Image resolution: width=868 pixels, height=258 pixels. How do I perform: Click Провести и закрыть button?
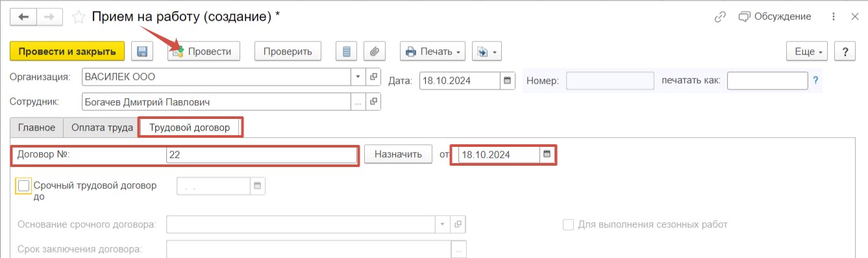(x=68, y=51)
